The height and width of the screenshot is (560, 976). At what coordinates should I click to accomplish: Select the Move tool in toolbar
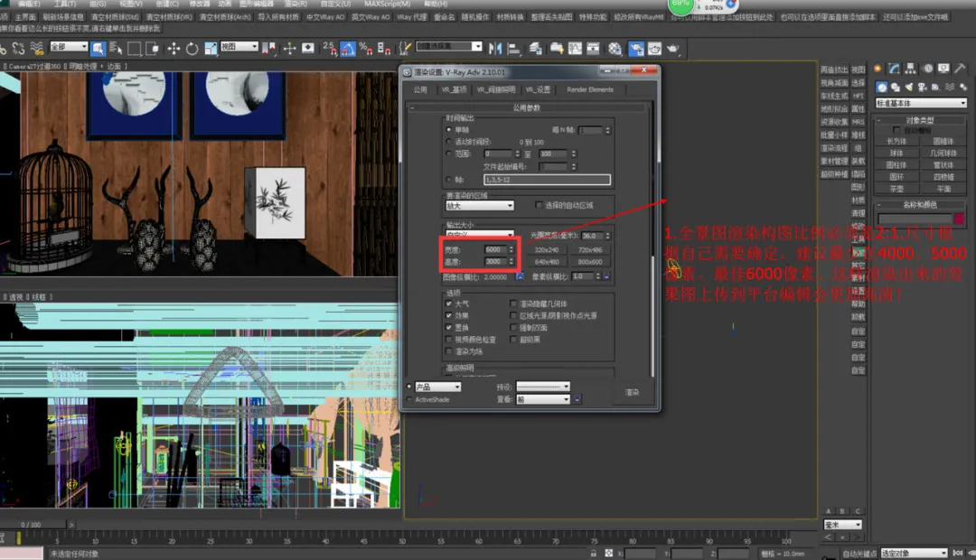click(x=173, y=49)
